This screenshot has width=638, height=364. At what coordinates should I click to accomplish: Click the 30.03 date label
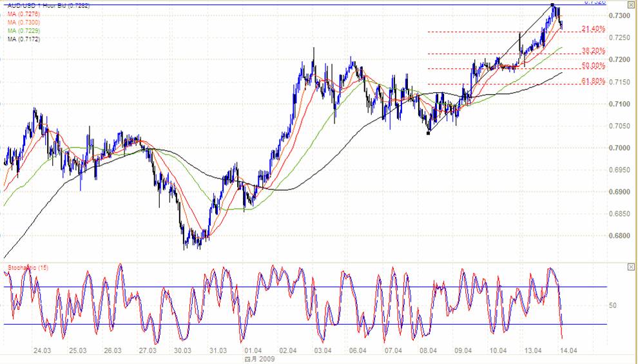pos(182,350)
